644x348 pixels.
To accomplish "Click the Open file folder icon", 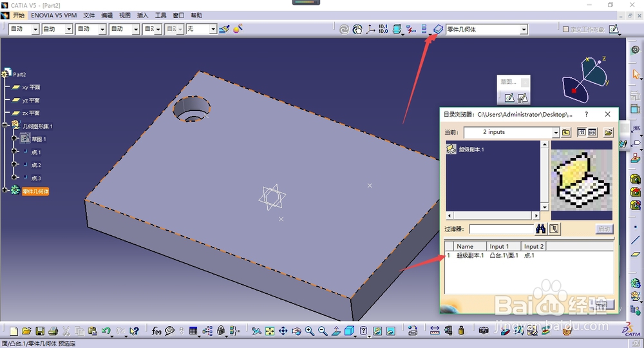I will tap(26, 331).
